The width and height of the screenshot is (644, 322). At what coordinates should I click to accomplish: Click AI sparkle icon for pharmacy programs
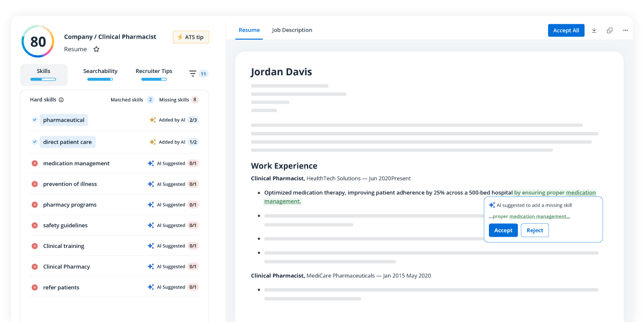tap(151, 204)
